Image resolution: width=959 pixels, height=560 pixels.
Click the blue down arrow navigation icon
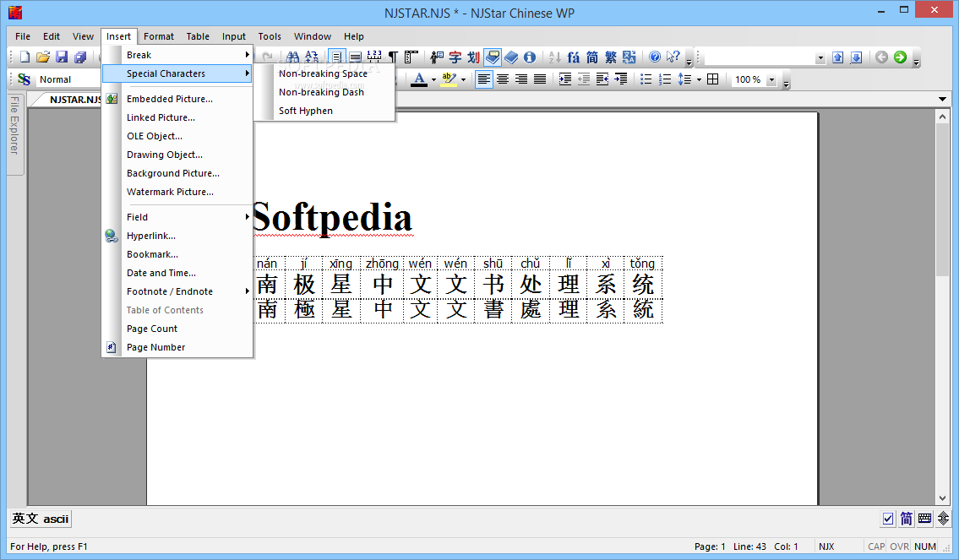tap(856, 57)
